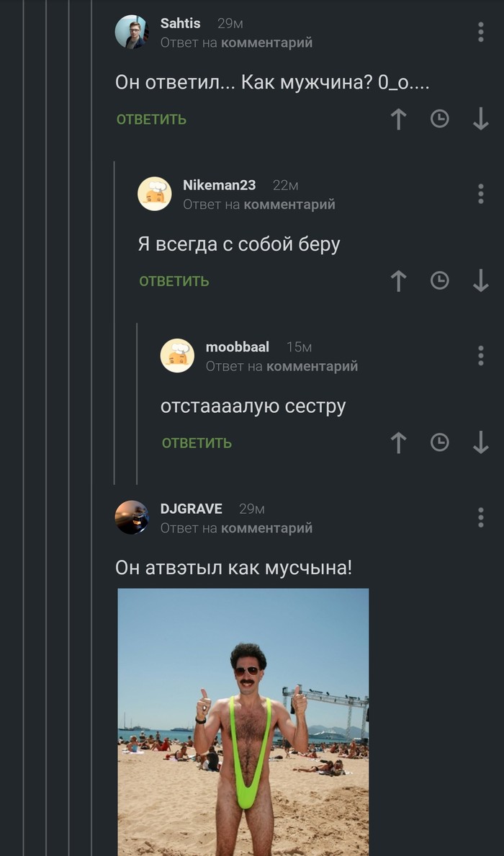
Task: View the attached beach photo
Action: pos(243,722)
